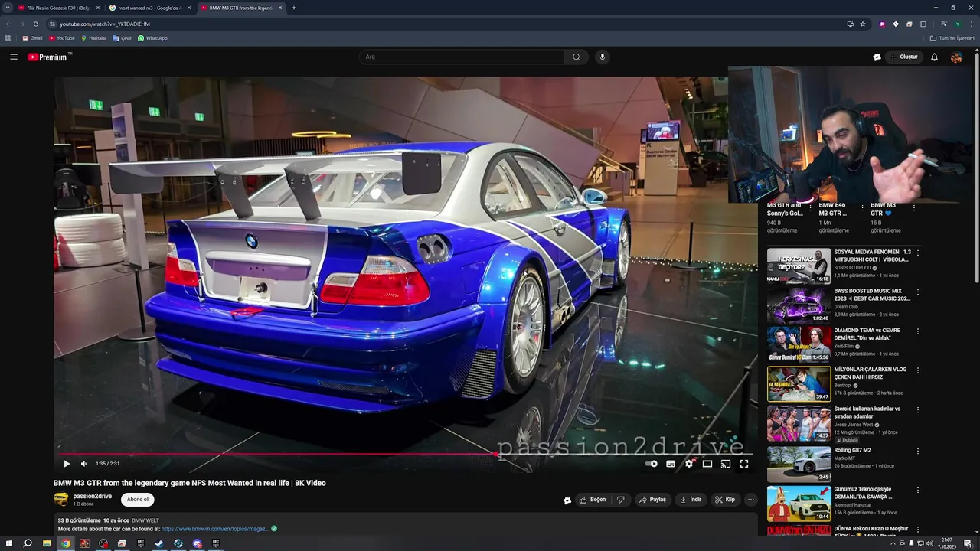Bookmark this page with star icon
The image size is (980, 551).
coord(863,24)
